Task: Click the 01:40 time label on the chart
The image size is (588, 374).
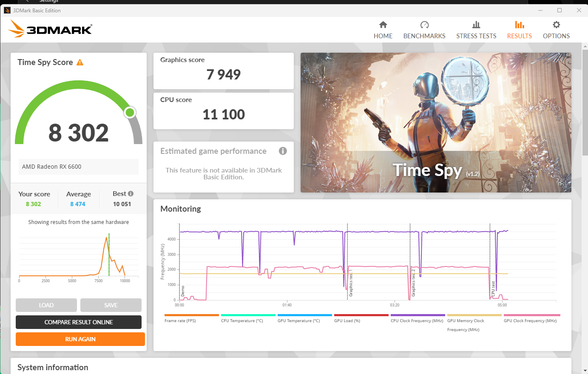Action: tap(287, 305)
